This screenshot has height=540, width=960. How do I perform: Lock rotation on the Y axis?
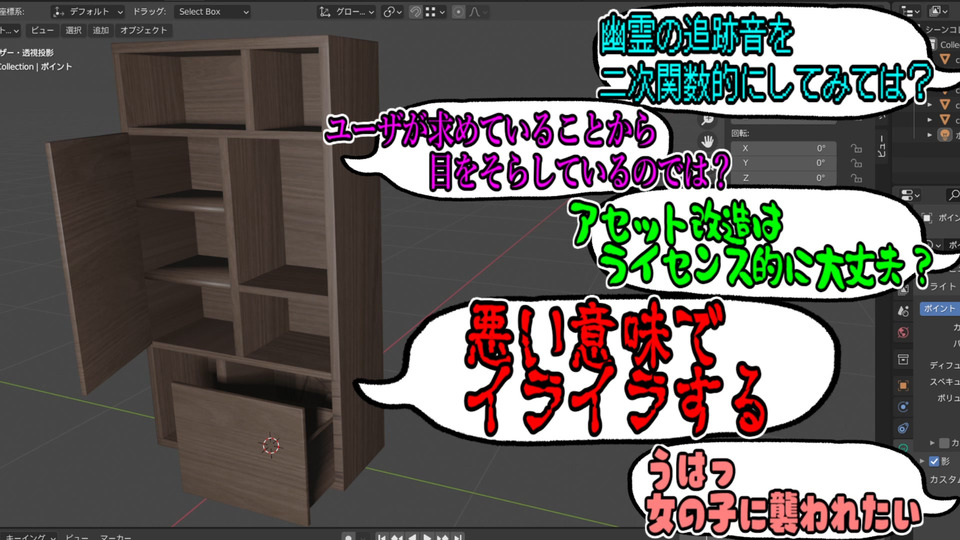coord(856,163)
